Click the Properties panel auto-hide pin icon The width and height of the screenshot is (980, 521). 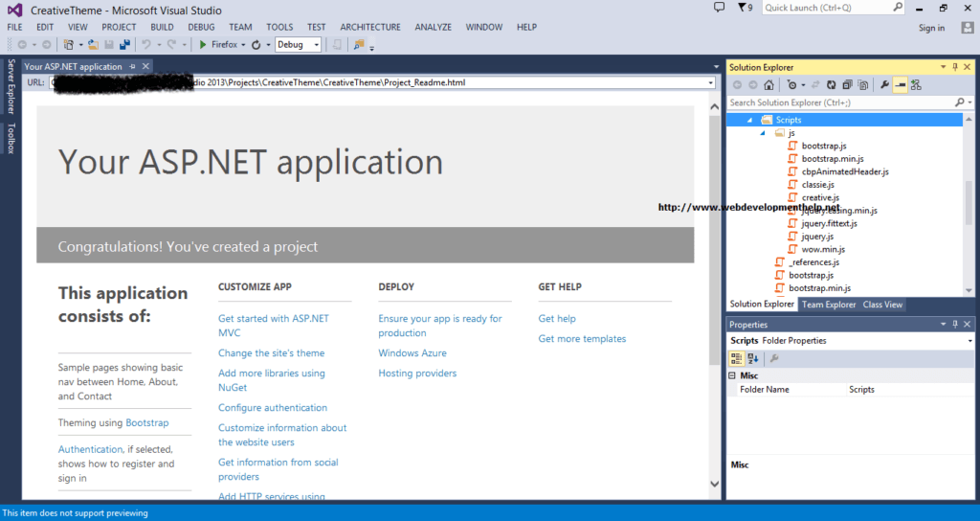click(x=955, y=324)
